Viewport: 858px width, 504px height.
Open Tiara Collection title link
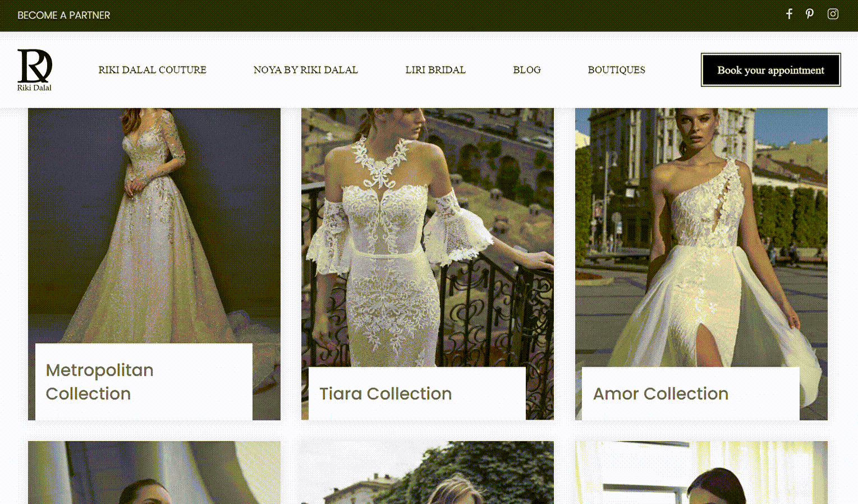coord(386,394)
